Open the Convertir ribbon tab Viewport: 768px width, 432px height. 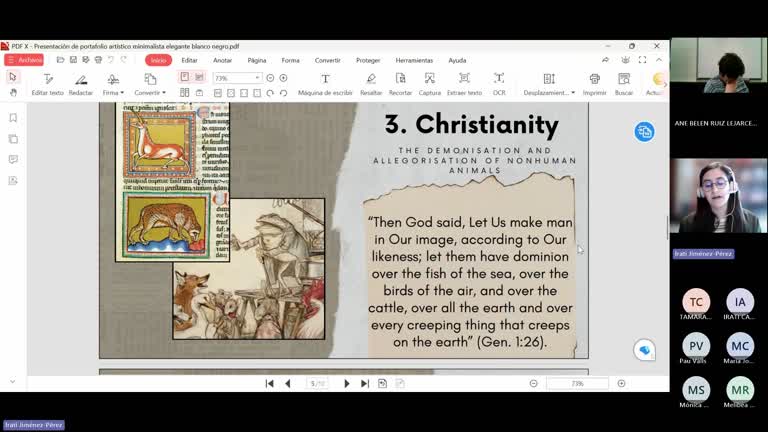pyautogui.click(x=328, y=60)
